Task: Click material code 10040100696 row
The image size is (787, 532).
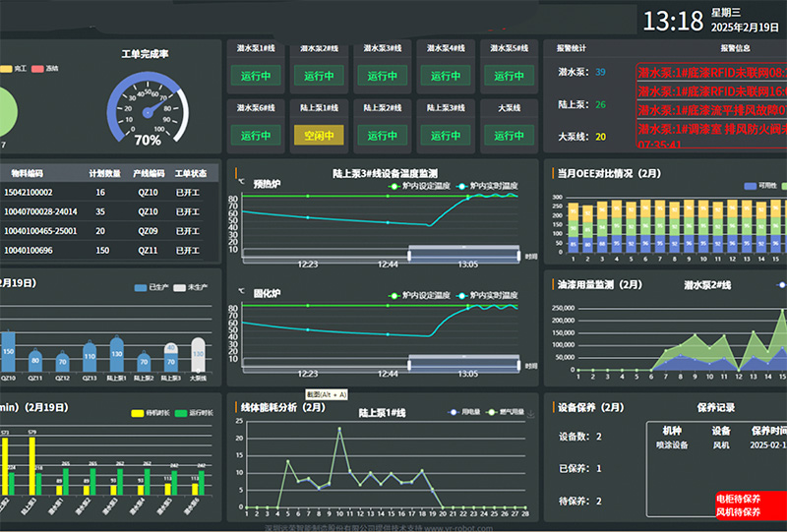Action: coord(109,251)
